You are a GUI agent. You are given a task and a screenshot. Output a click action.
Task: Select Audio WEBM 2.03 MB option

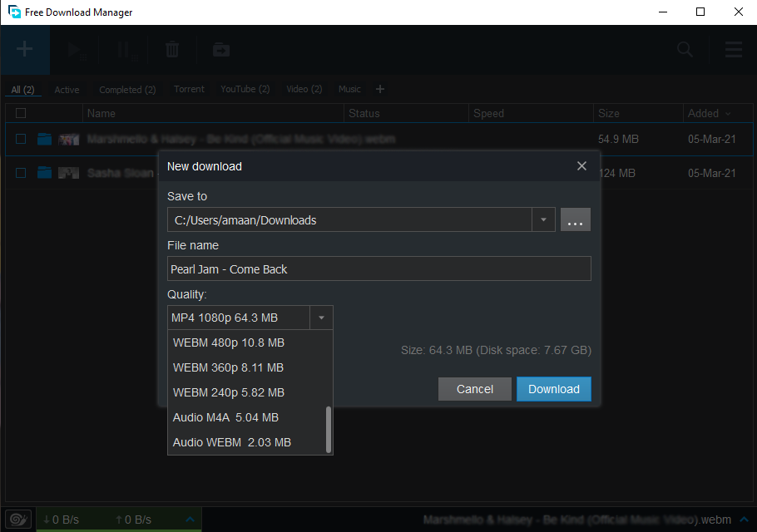tap(247, 442)
